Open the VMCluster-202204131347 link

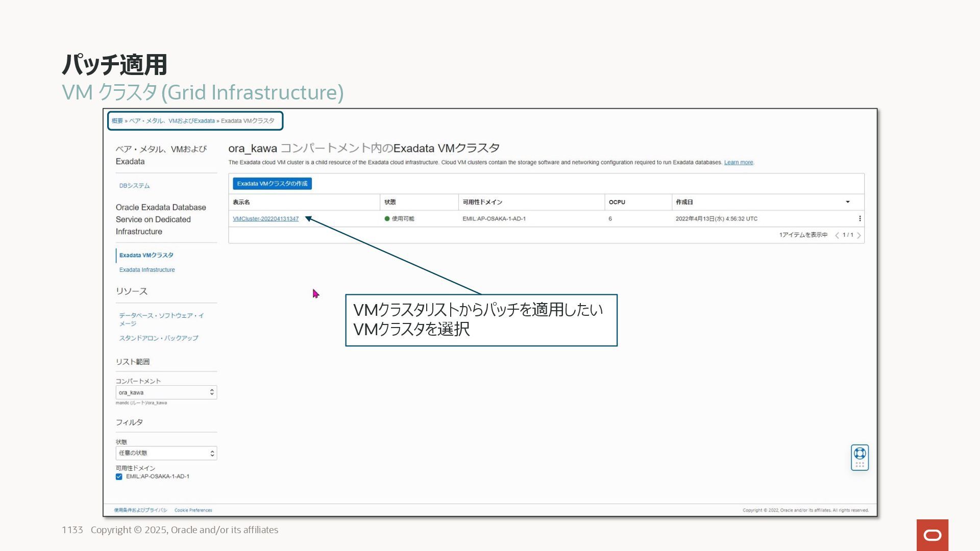click(x=265, y=219)
